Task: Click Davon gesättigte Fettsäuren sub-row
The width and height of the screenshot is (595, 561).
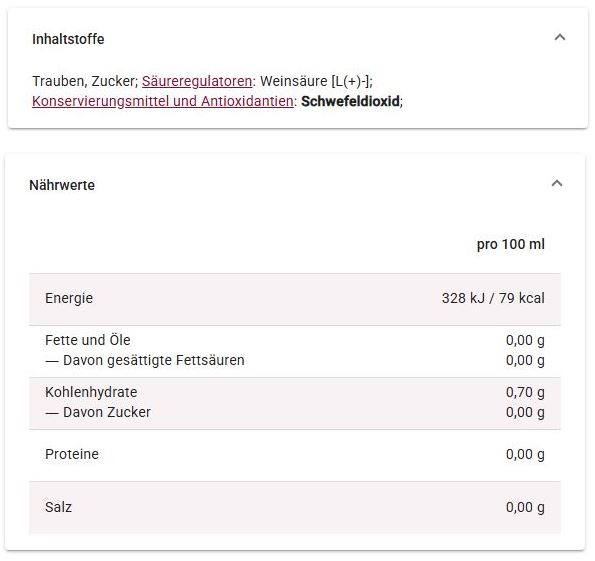Action: 145,360
